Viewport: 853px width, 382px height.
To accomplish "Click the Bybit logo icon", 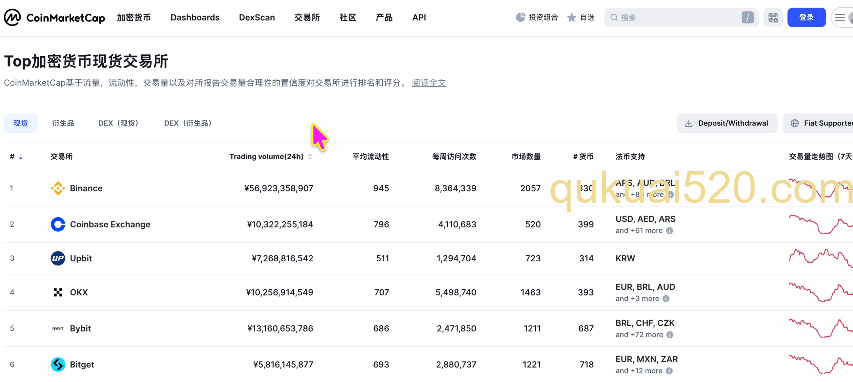I will [x=58, y=329].
